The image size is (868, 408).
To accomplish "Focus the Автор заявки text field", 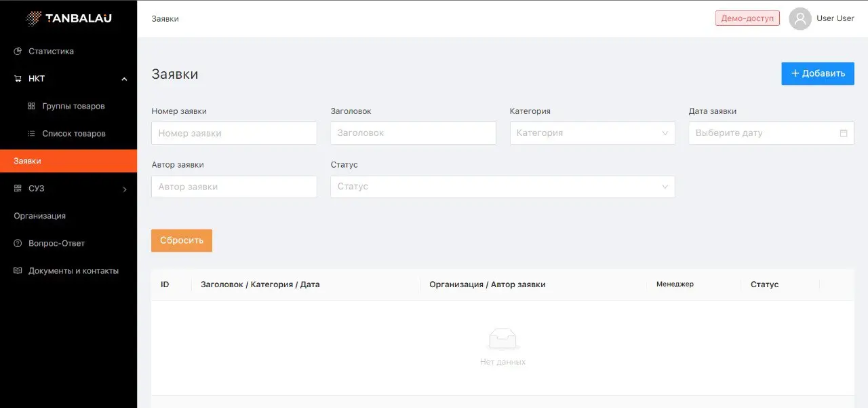I will pos(234,187).
